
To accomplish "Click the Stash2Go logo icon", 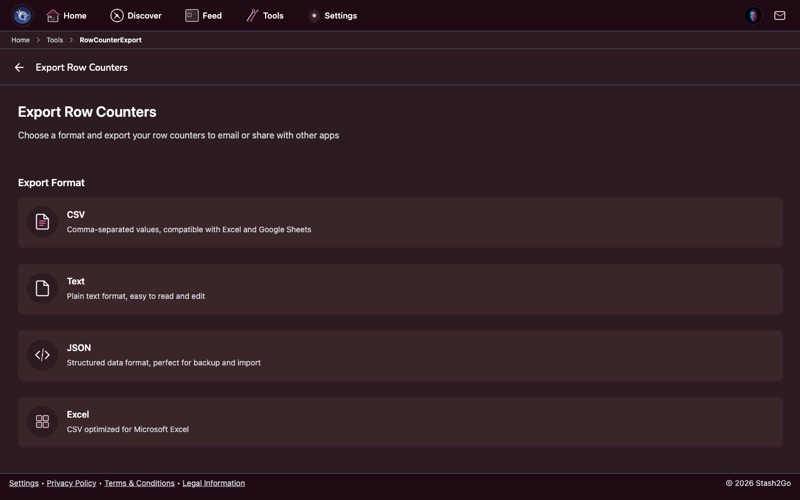I will [x=22, y=16].
